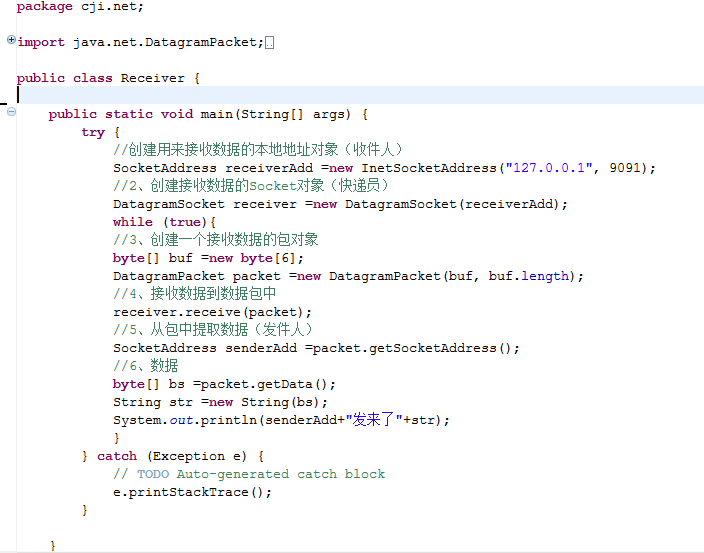Click the 'try {' line
Image resolution: width=704 pixels, height=553 pixels.
click(101, 132)
